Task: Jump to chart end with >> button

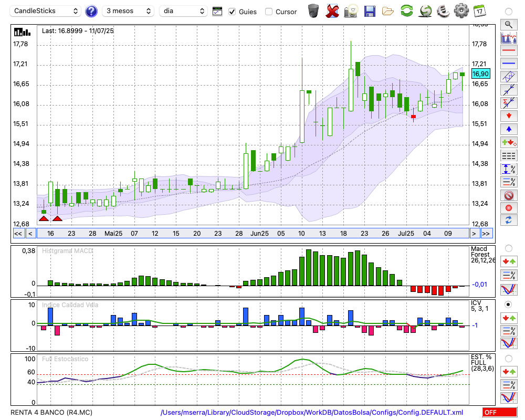Action: (x=486, y=234)
